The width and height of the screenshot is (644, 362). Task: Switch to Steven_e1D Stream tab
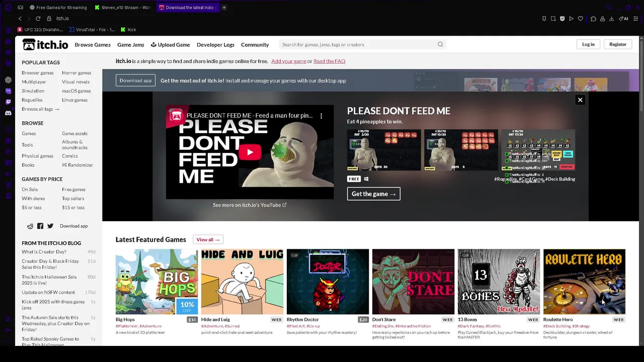click(x=123, y=8)
